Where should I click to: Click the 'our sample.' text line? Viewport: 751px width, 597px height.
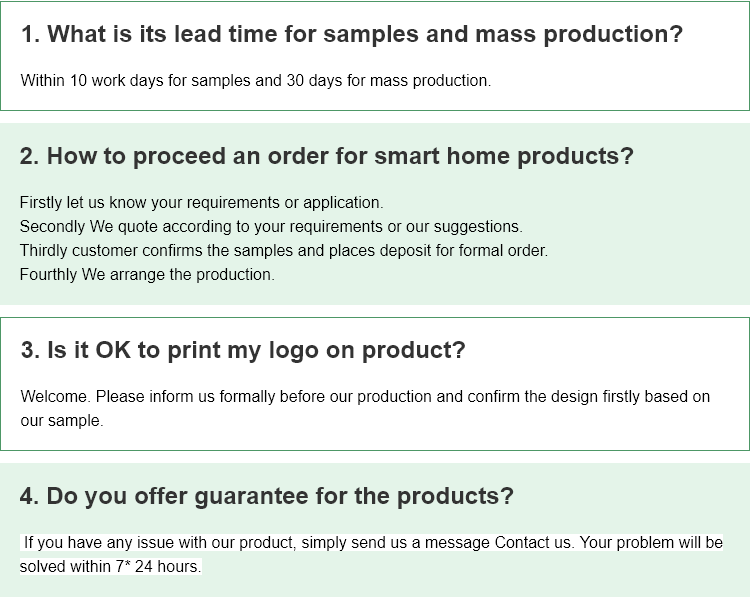coord(62,421)
